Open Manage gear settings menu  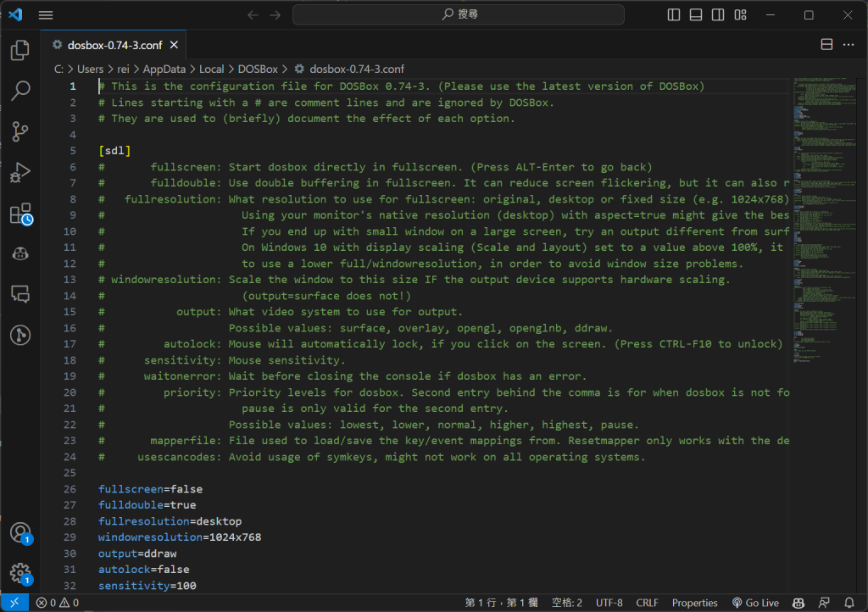tap(20, 573)
